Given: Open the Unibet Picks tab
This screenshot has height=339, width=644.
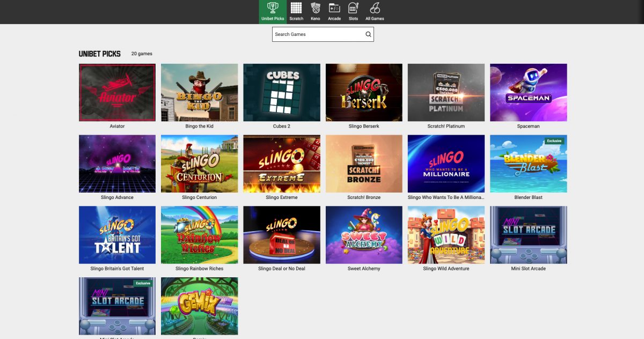Looking at the screenshot, I should pos(273,12).
